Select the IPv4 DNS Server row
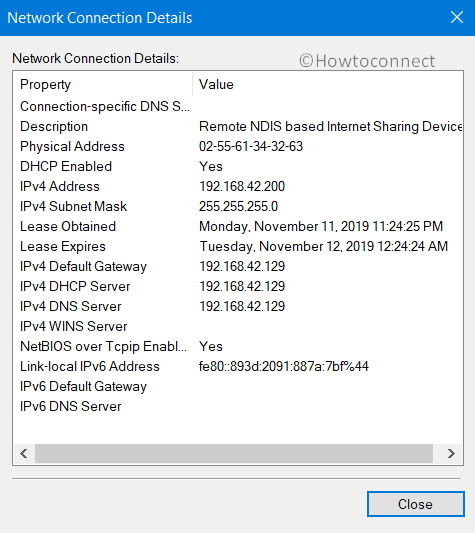 pyautogui.click(x=238, y=306)
